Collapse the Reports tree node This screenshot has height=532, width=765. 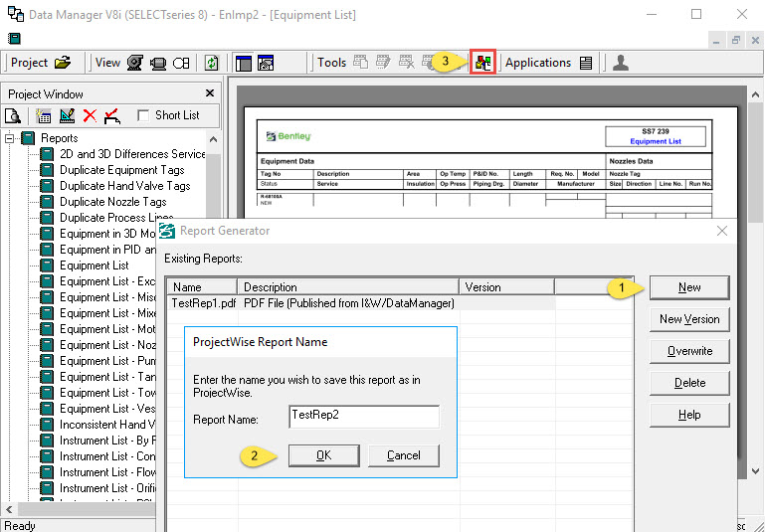tap(9, 138)
